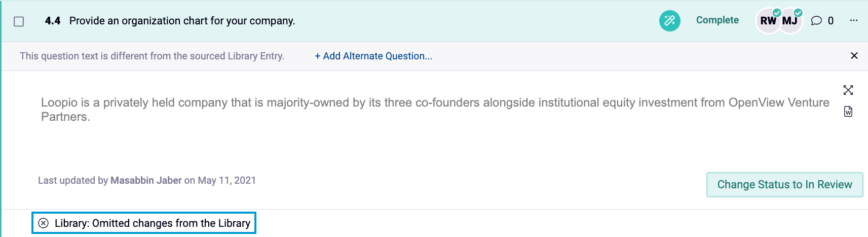This screenshot has height=237, width=868.
Task: Click the circled X Library icon
Action: click(x=44, y=223)
